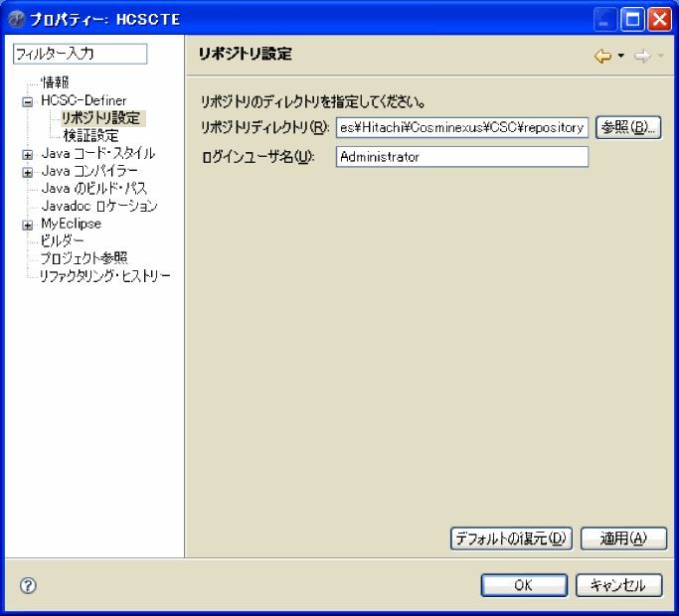Viewport: 679px width, 616px height.
Task: Click the back navigation arrow icon
Action: [x=602, y=56]
